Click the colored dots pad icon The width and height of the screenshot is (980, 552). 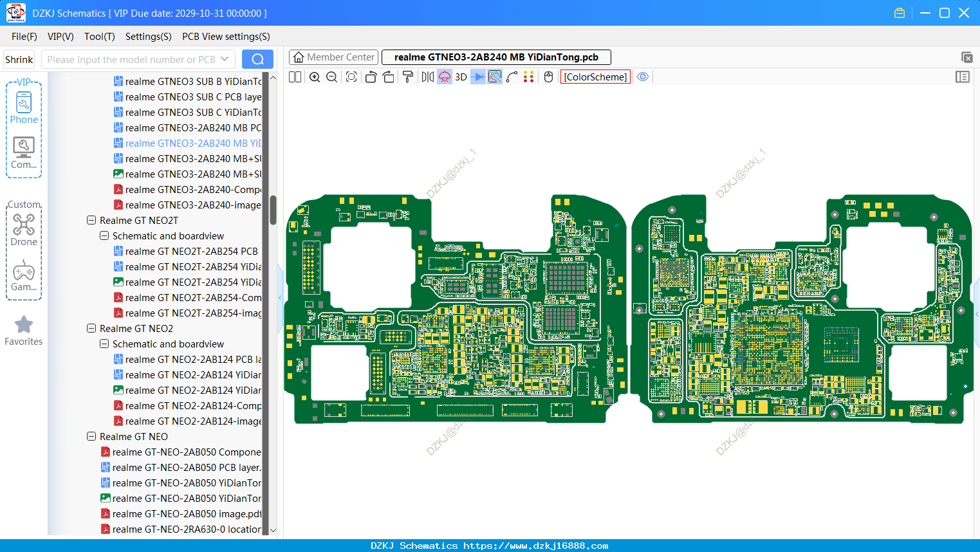[x=529, y=77]
